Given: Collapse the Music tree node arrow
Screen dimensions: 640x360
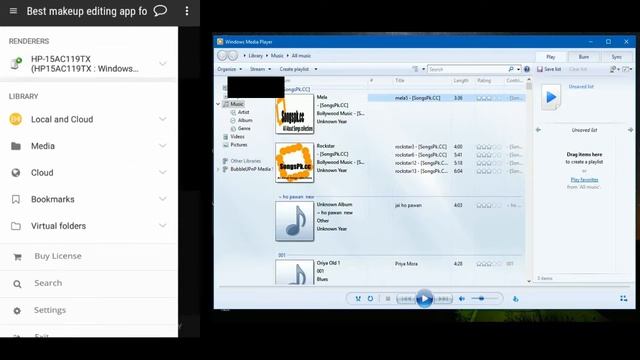Looking at the screenshot, I should point(218,104).
